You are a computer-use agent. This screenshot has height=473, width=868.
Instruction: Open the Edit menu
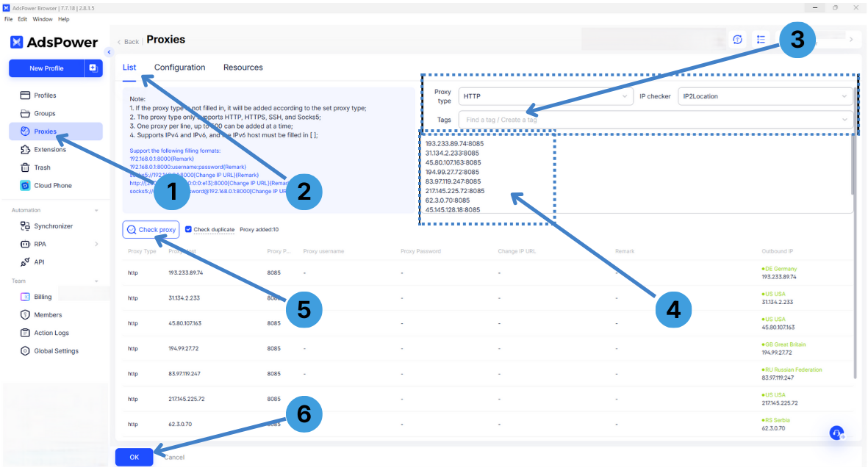coord(22,19)
